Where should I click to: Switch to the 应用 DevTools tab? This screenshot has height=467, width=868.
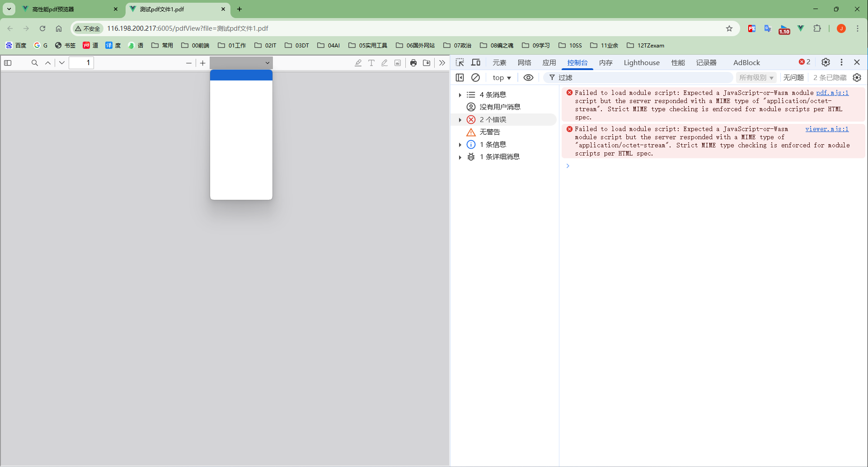[x=549, y=62]
